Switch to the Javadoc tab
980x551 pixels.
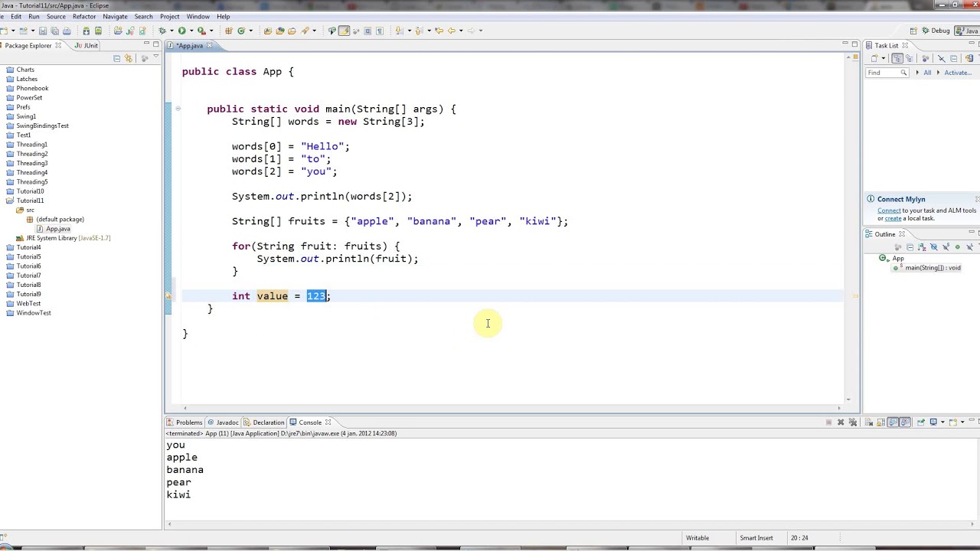223,422
